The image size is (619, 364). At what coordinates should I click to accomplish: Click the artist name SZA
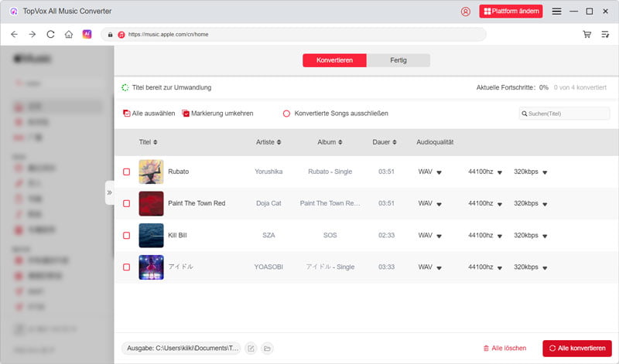(x=268, y=235)
